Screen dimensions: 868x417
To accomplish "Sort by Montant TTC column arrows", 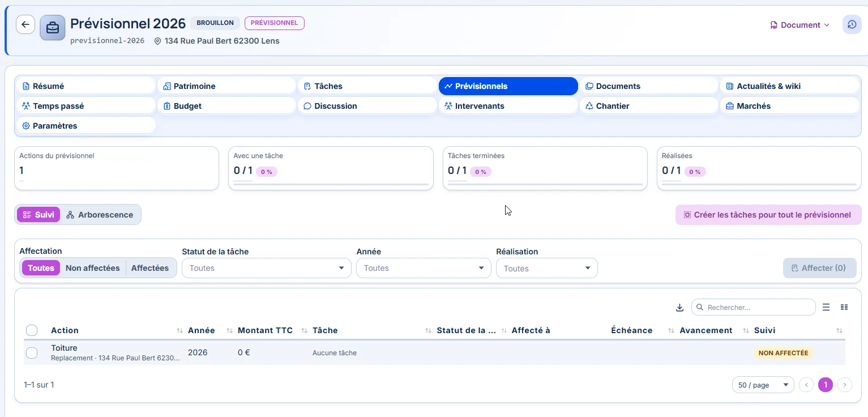I will point(304,330).
